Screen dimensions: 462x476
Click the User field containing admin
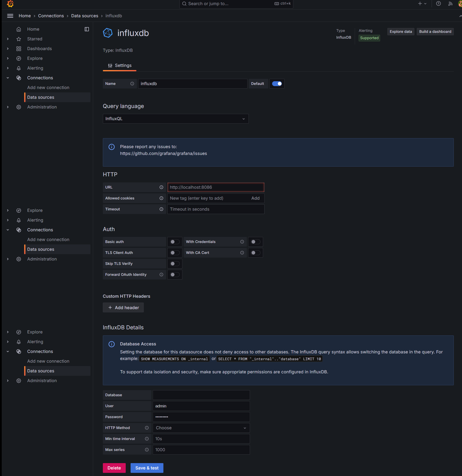click(201, 406)
